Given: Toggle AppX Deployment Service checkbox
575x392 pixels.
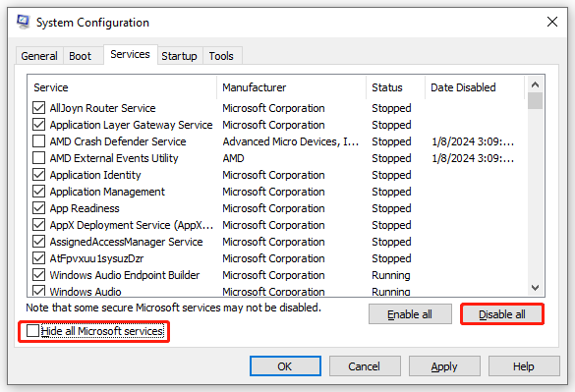Looking at the screenshot, I should coord(39,225).
